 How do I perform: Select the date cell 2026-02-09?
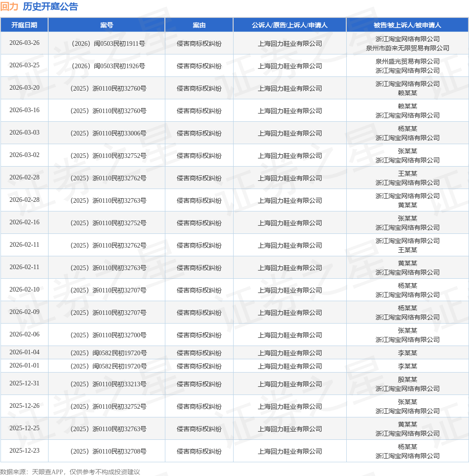pyautogui.click(x=24, y=312)
